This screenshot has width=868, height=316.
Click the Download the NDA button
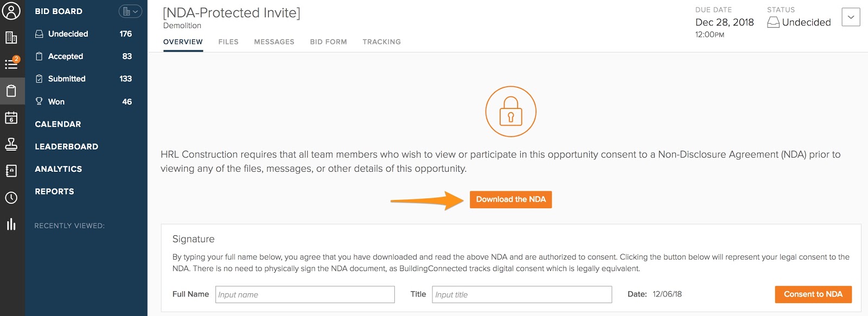(x=510, y=199)
